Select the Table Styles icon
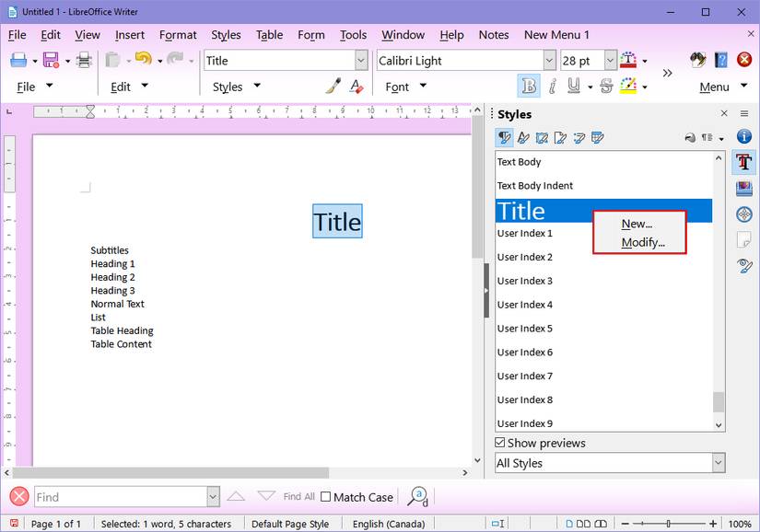The width and height of the screenshot is (760, 532). 597,137
